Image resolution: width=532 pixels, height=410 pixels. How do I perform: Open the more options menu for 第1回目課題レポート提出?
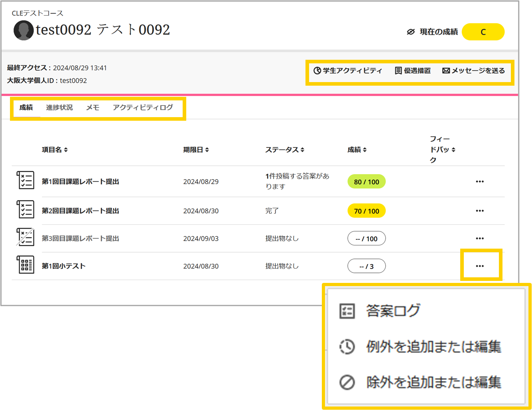(480, 182)
